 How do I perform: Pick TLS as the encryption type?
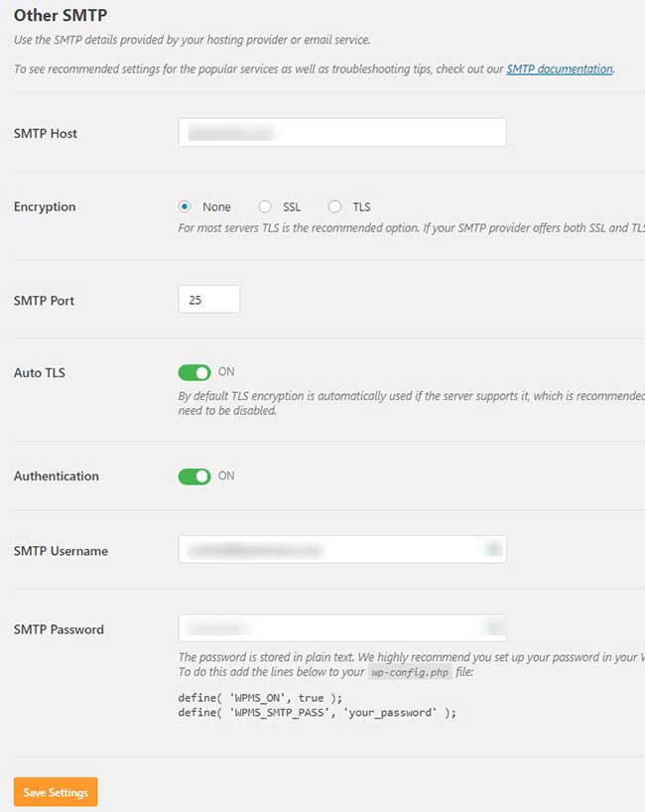coord(334,206)
